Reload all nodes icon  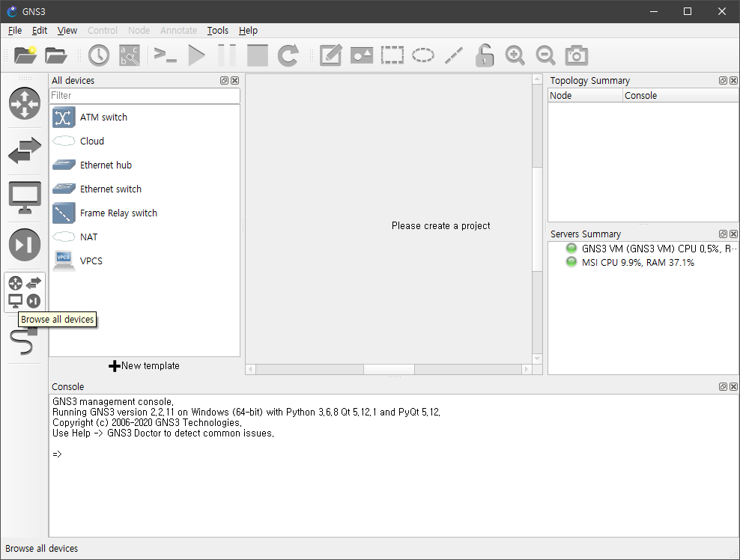(288, 55)
